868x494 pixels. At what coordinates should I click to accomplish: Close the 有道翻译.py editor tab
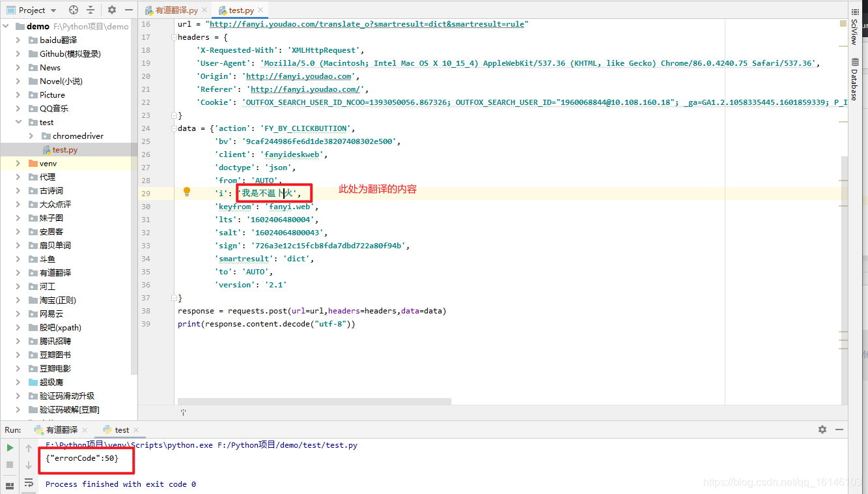206,10
